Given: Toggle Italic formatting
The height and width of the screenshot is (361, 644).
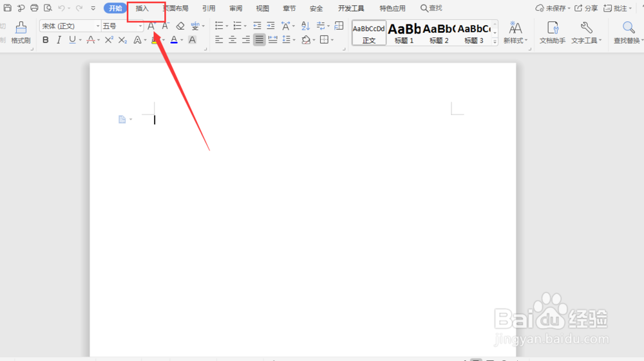Looking at the screenshot, I should pyautogui.click(x=59, y=40).
